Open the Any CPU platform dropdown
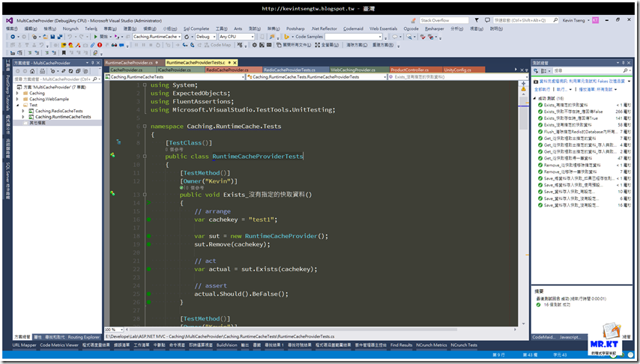Image resolution: width=640 pixels, height=364 pixels. coord(237,37)
